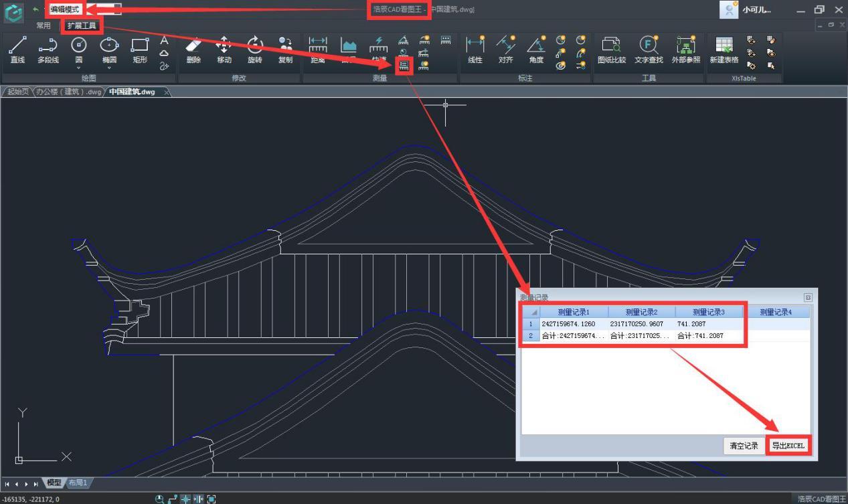Expand the 圆 circle dropdown arrow
Image resolution: width=848 pixels, height=504 pixels.
click(79, 68)
